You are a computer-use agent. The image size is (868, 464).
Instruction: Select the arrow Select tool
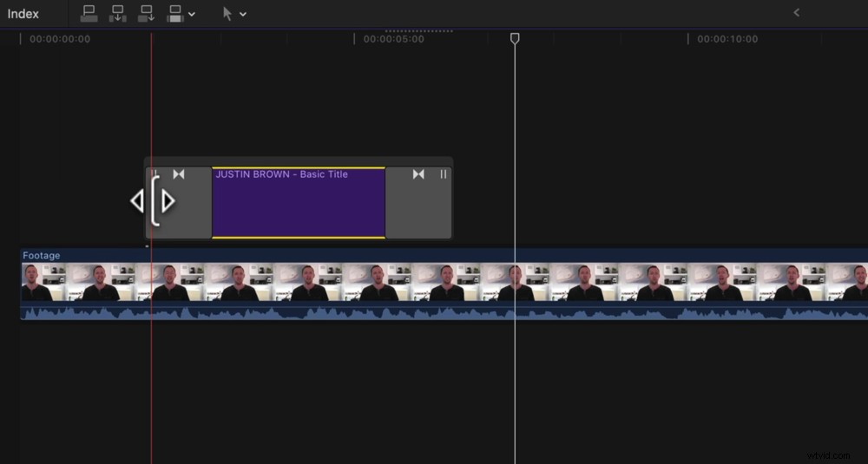click(x=227, y=14)
